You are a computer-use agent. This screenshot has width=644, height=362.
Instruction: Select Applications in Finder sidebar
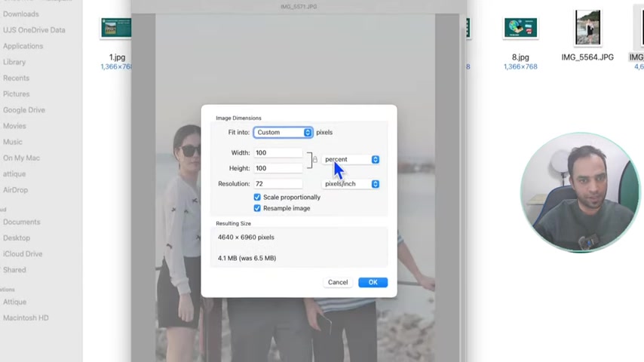[23, 46]
